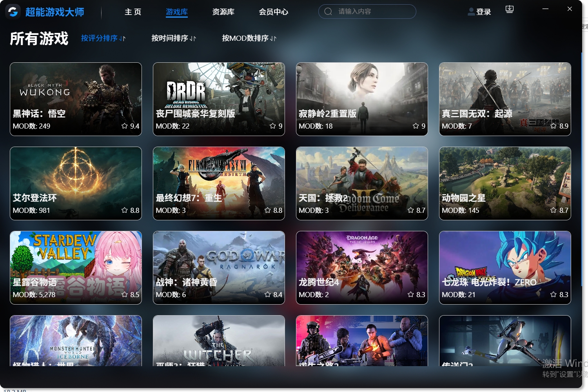Click the 登录 login button
This screenshot has width=588, height=392.
[x=483, y=12]
